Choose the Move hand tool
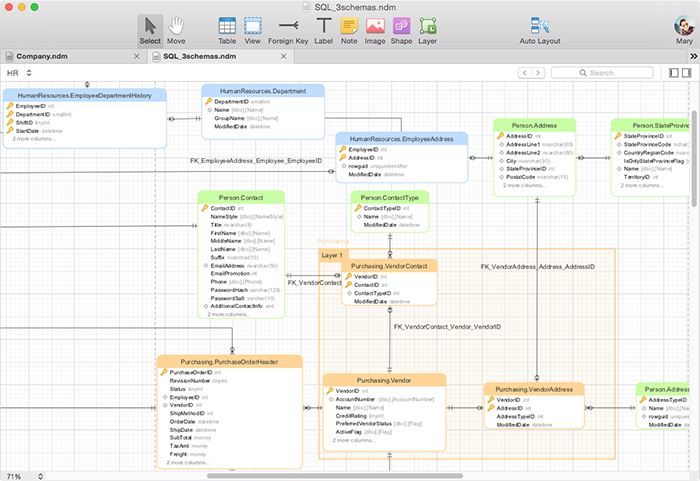This screenshot has width=700, height=481. tap(176, 30)
